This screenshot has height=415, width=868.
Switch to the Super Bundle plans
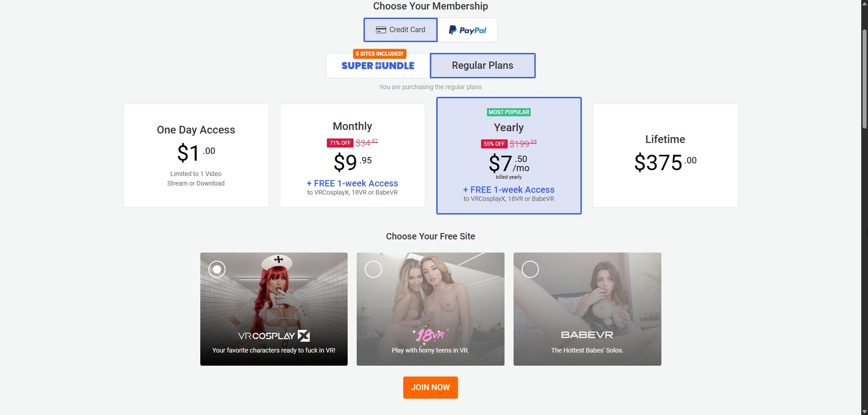click(378, 66)
